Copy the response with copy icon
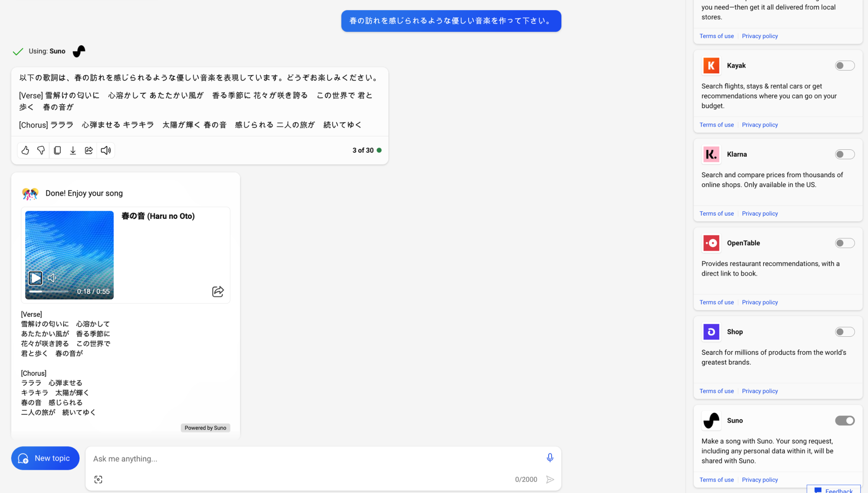 [x=57, y=150]
